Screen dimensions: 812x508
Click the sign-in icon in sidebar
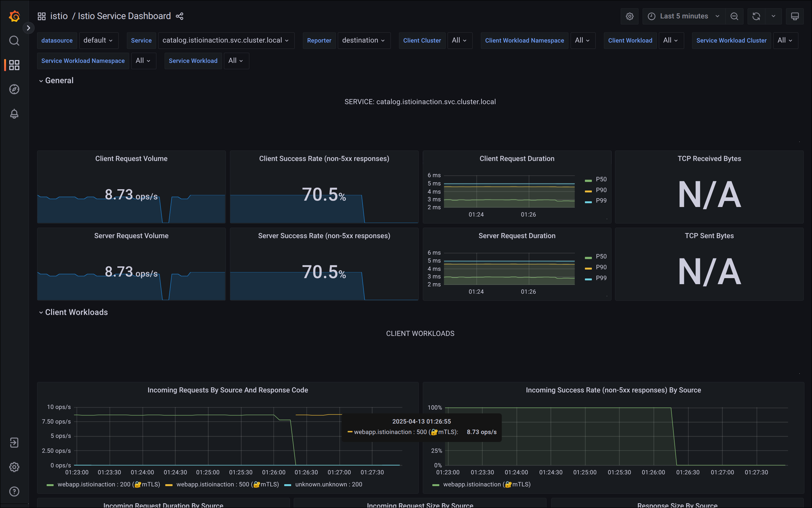tap(14, 443)
